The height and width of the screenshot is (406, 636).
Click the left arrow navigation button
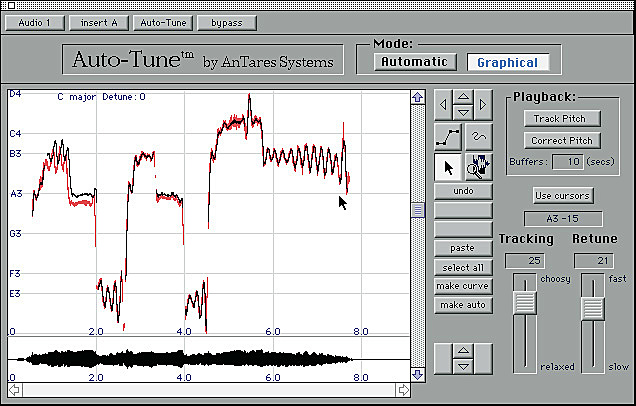coord(443,105)
